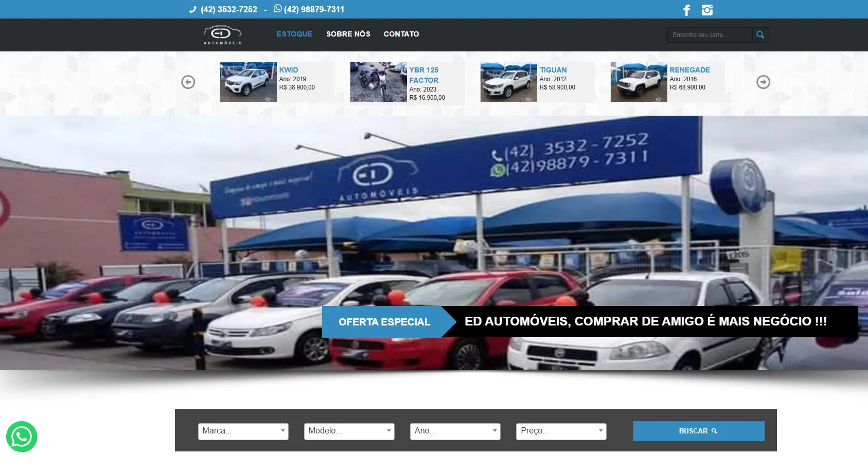868x472 pixels.
Task: Go to previous carousel vehicles arrow
Action: [188, 82]
